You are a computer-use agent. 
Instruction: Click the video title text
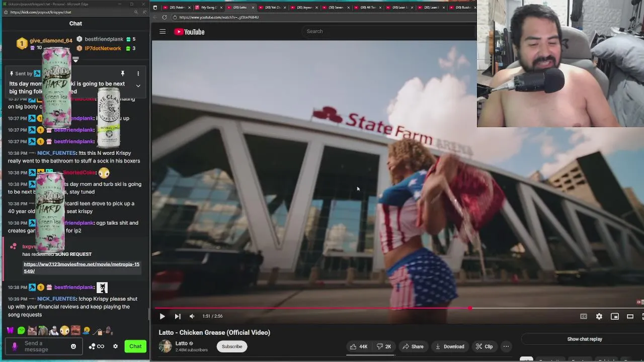pos(214,332)
